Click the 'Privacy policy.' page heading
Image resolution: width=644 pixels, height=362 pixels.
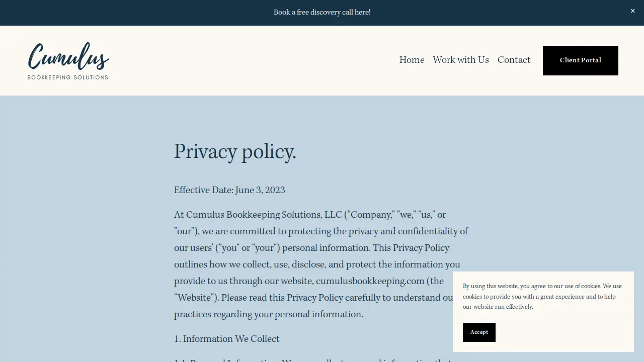235,152
